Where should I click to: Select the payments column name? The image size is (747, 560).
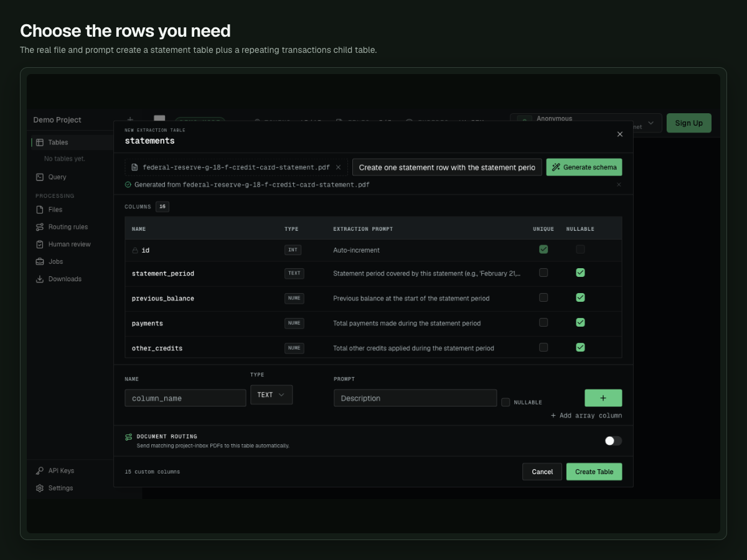(x=148, y=324)
